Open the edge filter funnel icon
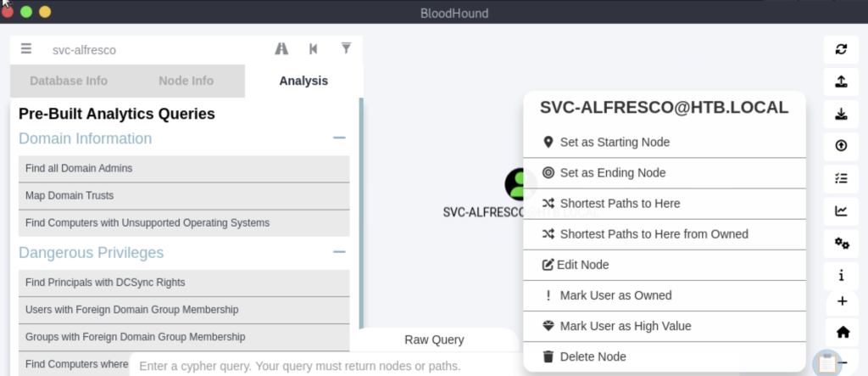The image size is (868, 376). [x=346, y=48]
